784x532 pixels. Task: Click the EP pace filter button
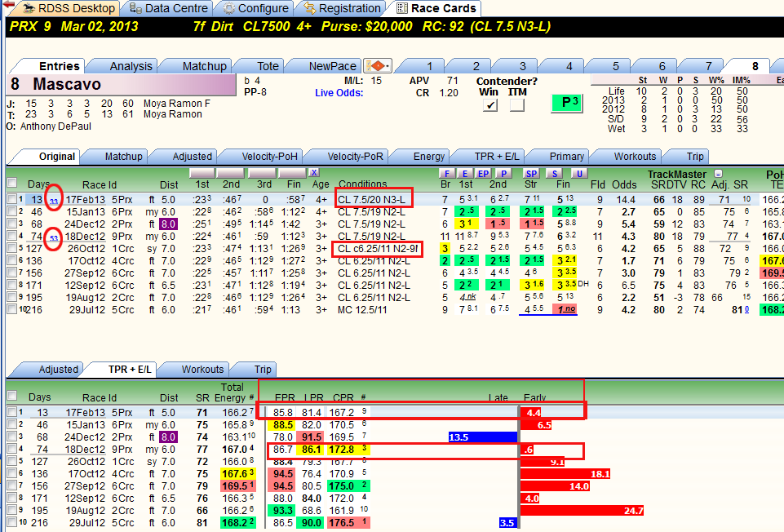(x=483, y=174)
